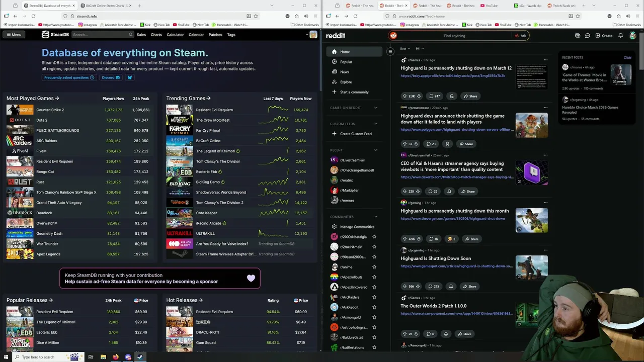Open overflow menu on r/pcmasterrace post
The image size is (644, 362).
tap(545, 108)
